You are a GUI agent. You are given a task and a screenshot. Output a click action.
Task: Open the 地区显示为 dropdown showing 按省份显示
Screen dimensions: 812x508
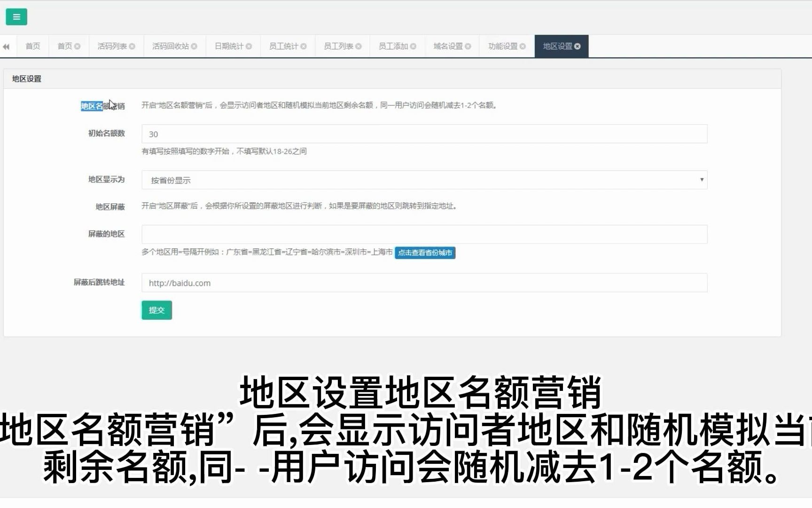click(424, 180)
